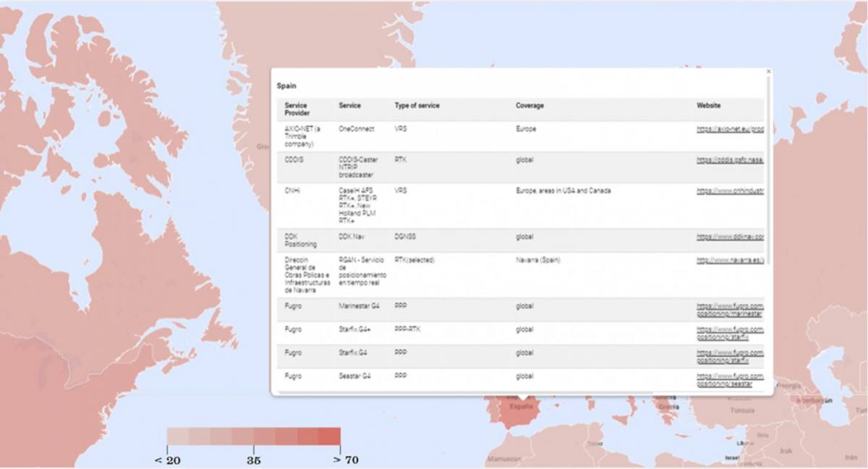The height and width of the screenshot is (469, 868).
Task: Open the CDDIS nasa.gov website link
Action: (730, 160)
